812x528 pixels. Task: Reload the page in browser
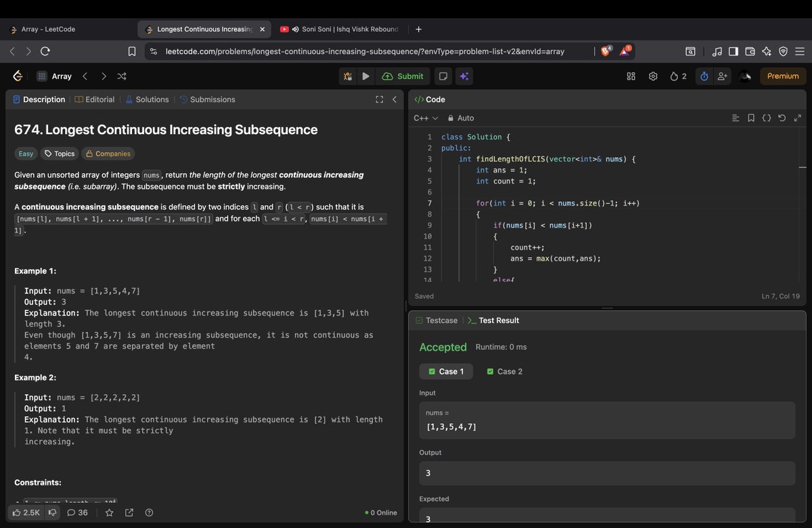45,51
